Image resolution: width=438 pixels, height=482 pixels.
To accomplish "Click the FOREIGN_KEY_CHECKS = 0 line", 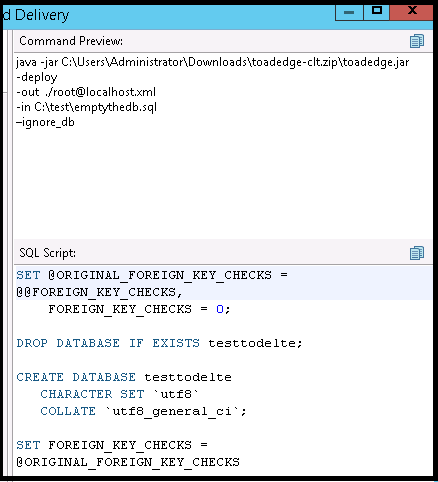I will pos(139,309).
